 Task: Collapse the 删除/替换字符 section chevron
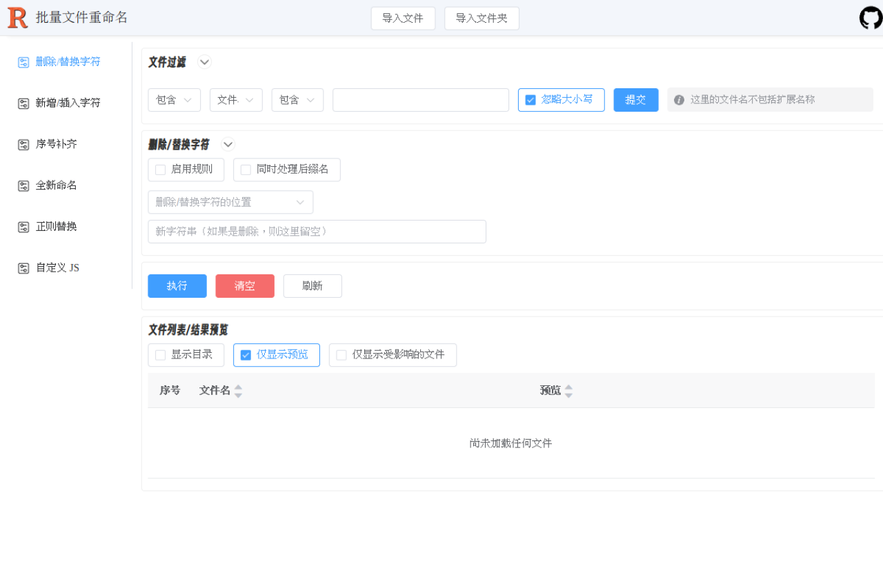coord(228,145)
